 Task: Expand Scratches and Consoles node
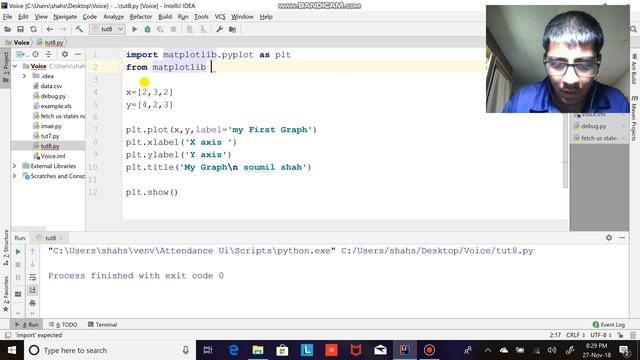(x=15, y=176)
